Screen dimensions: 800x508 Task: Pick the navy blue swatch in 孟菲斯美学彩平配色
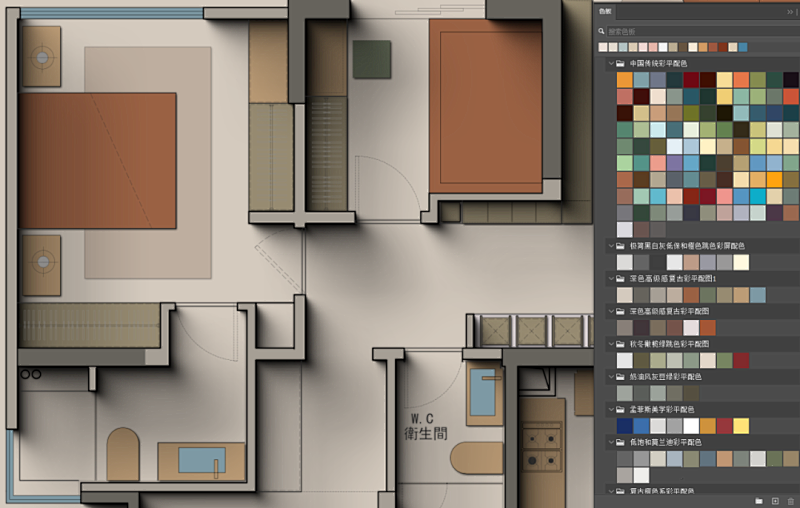click(x=625, y=426)
